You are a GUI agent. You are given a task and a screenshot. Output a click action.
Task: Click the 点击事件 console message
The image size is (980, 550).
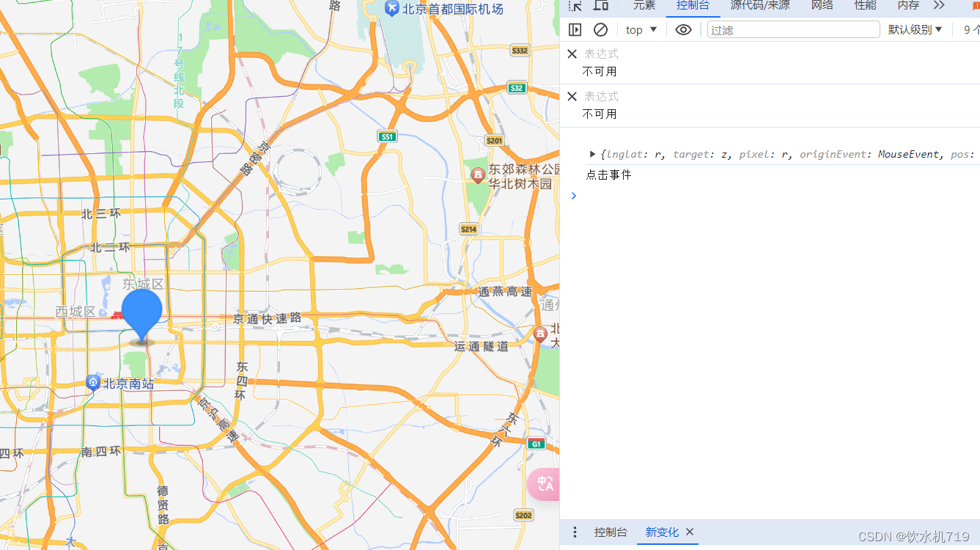[608, 175]
